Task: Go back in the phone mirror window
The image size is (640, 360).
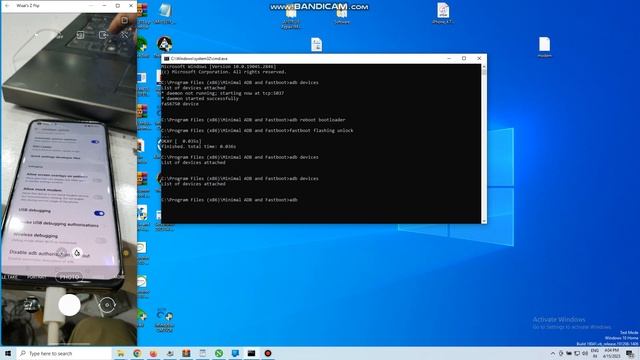Action: click(7, 6)
